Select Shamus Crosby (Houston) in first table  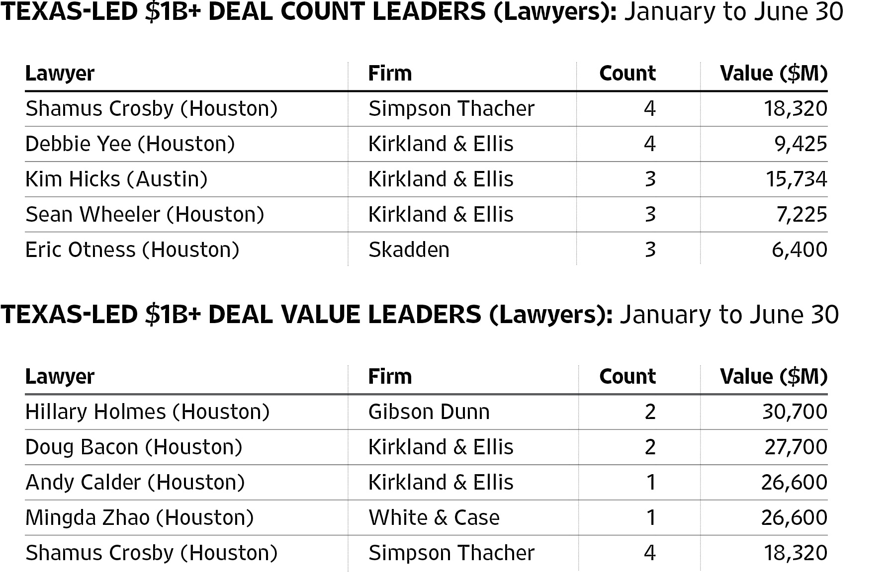(152, 109)
